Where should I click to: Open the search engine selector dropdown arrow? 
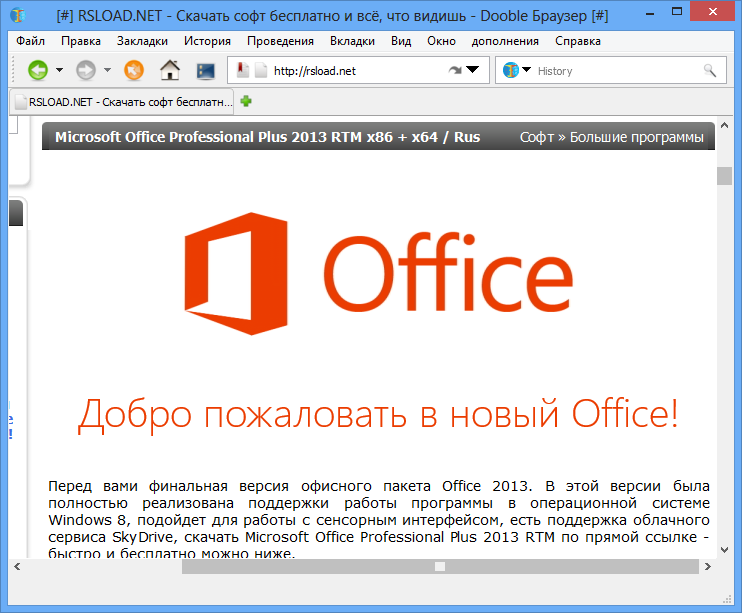pos(526,70)
